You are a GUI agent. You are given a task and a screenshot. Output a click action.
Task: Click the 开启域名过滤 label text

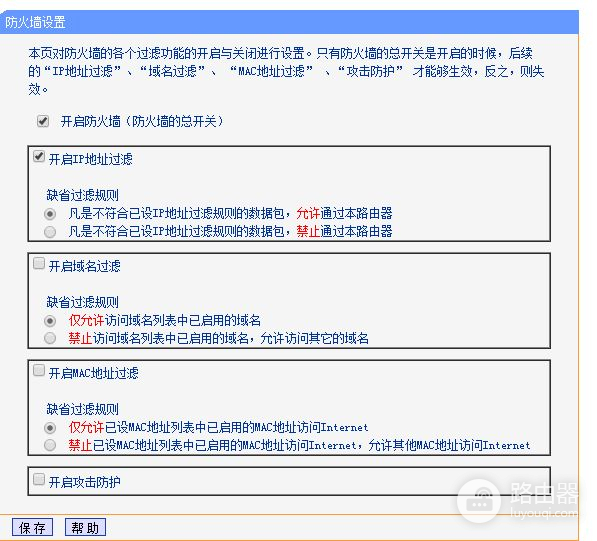point(85,266)
